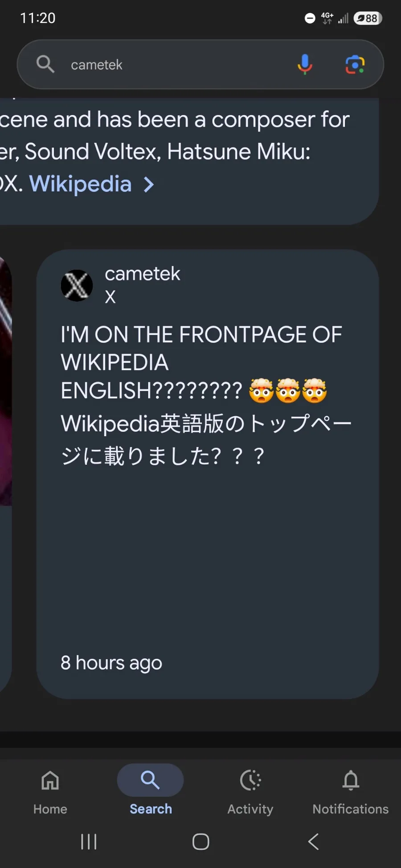Image resolution: width=401 pixels, height=868 pixels.
Task: Tap the X logo on cametek card
Action: [77, 285]
